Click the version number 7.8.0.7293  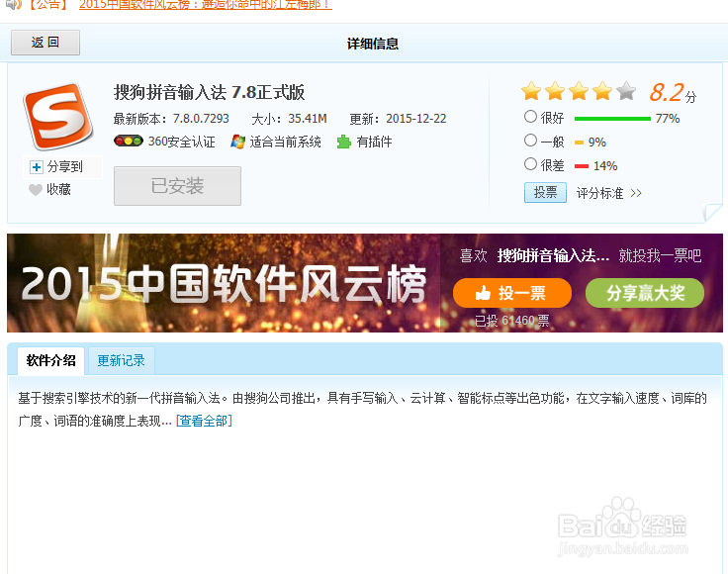point(201,119)
